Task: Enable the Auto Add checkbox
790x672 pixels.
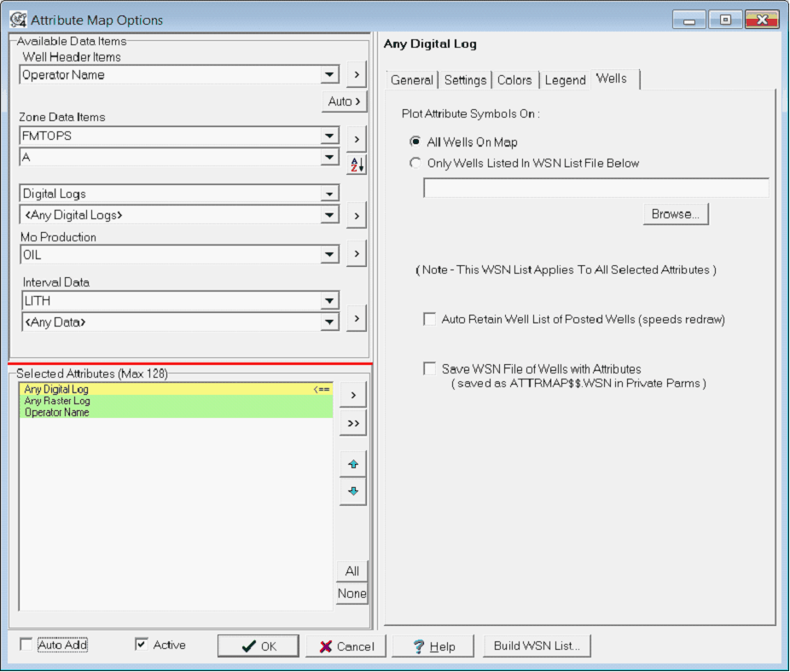Action: [26, 645]
